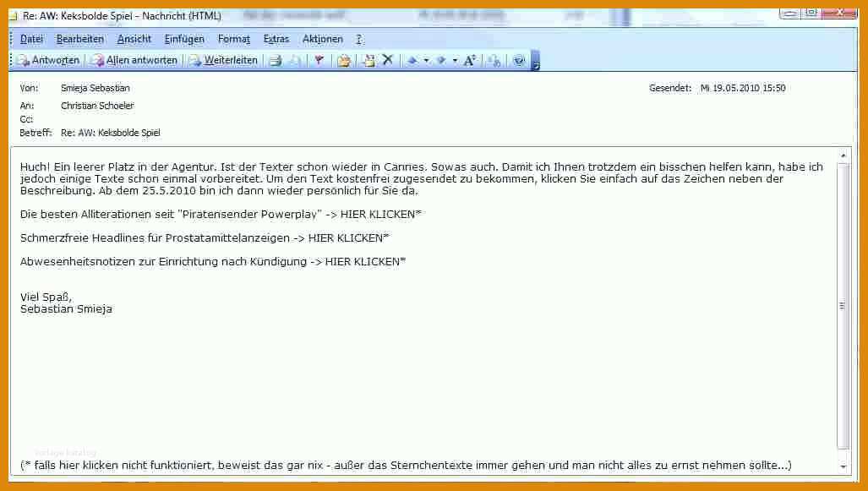Click the scroll down arrow of message
Screen dimensions: 868x491
(x=843, y=466)
